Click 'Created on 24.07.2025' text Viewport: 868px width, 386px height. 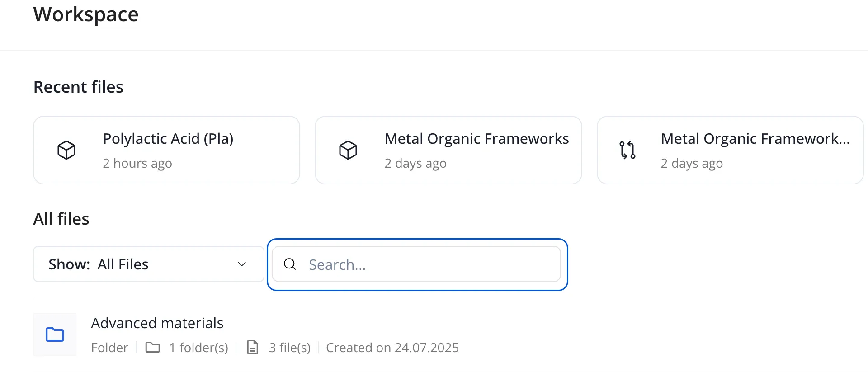tap(392, 348)
